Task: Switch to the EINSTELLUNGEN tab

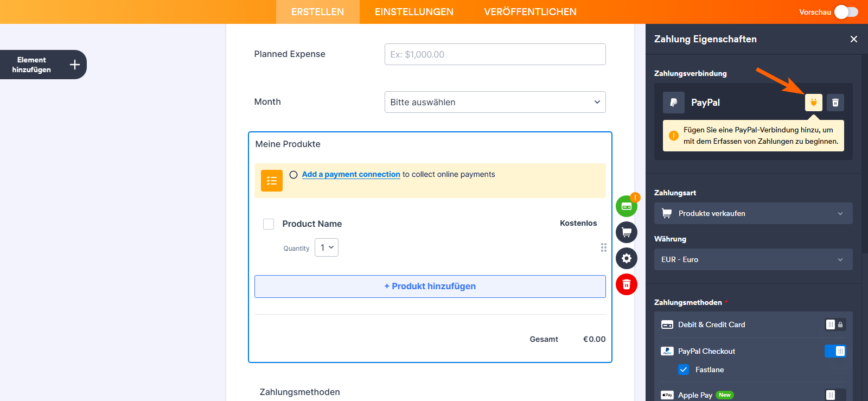Action: pos(413,11)
